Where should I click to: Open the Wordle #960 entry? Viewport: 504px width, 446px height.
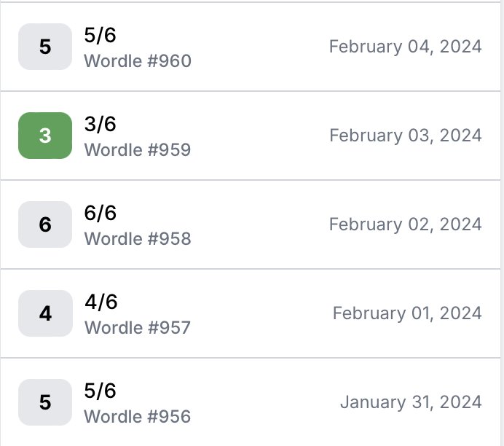[x=251, y=47]
